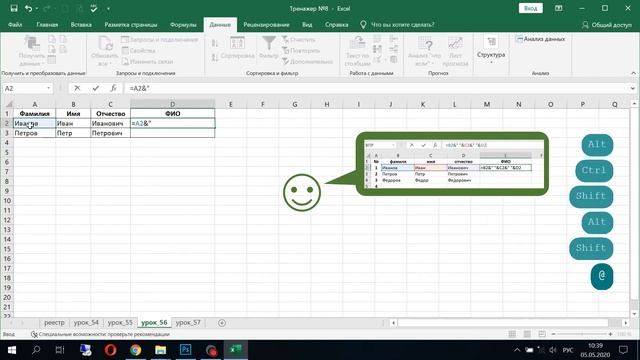
Task: Switch to the Вставка ribbon tab
Action: tap(81, 24)
